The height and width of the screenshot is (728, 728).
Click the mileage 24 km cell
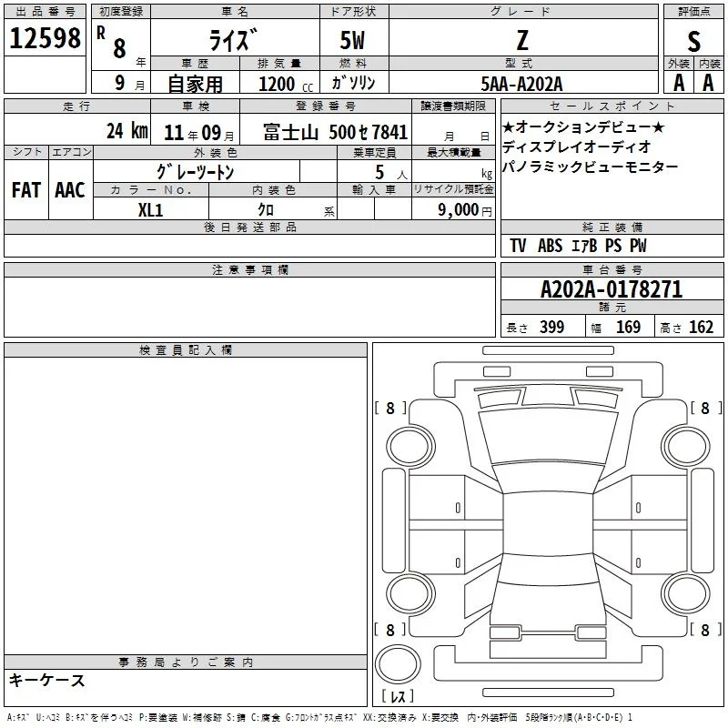point(77,129)
